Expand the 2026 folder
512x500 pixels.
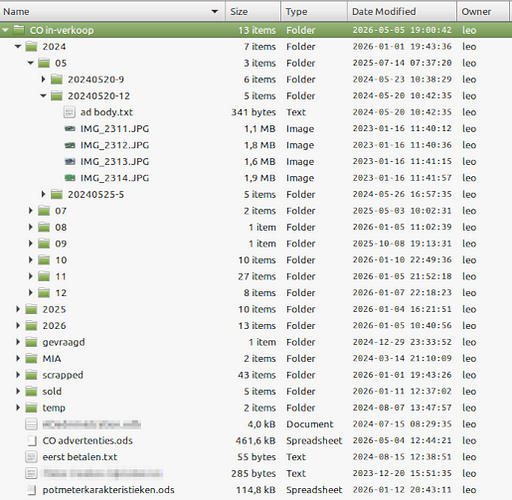pos(18,326)
